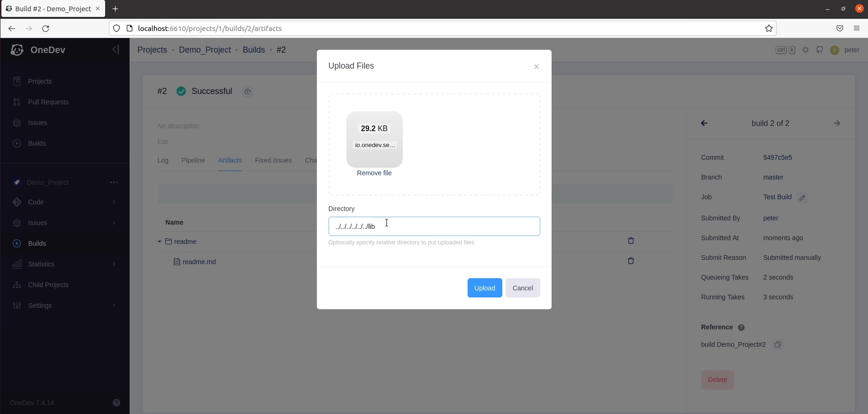Click the Remove file link
Viewport: 868px width, 414px height.
374,173
